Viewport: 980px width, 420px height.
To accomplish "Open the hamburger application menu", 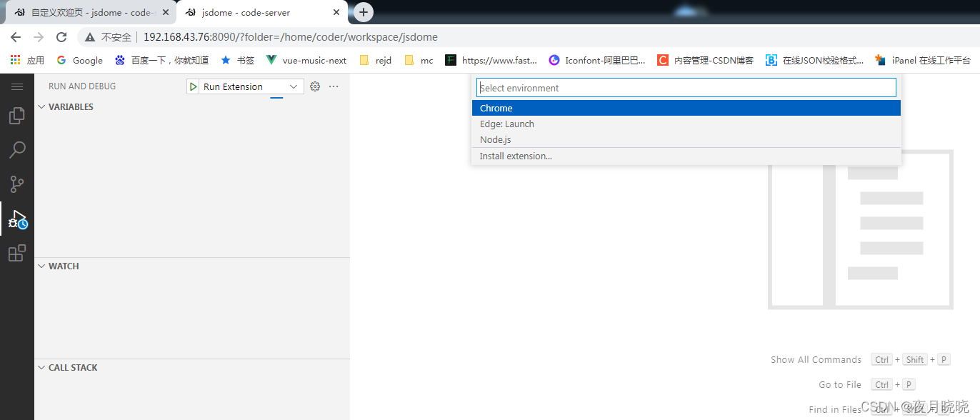I will [17, 86].
